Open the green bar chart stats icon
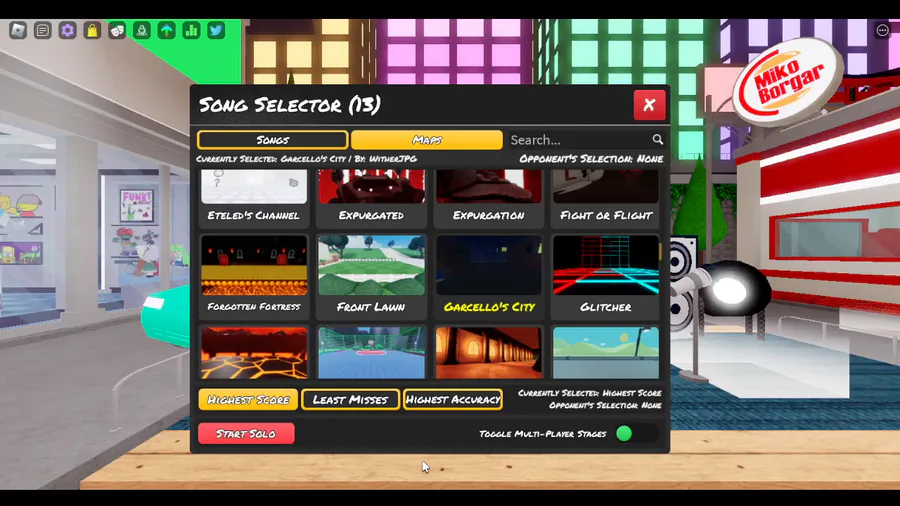Viewport: 900px width, 506px height. (x=191, y=30)
